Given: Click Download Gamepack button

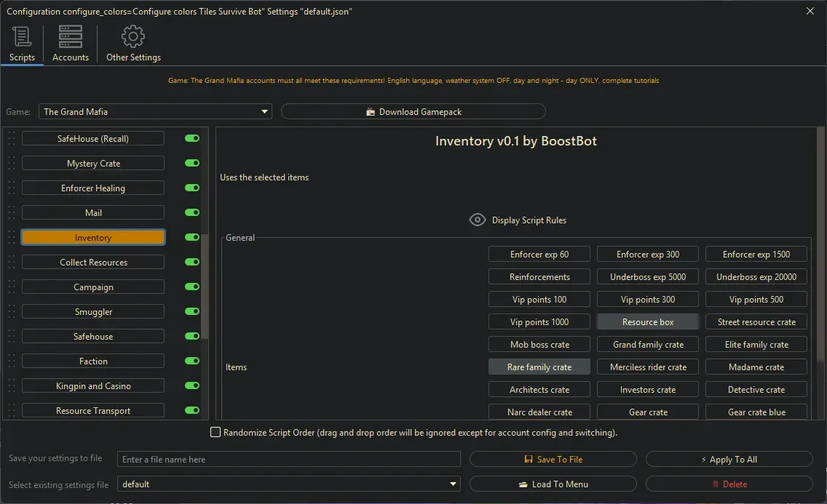Looking at the screenshot, I should (x=413, y=112).
